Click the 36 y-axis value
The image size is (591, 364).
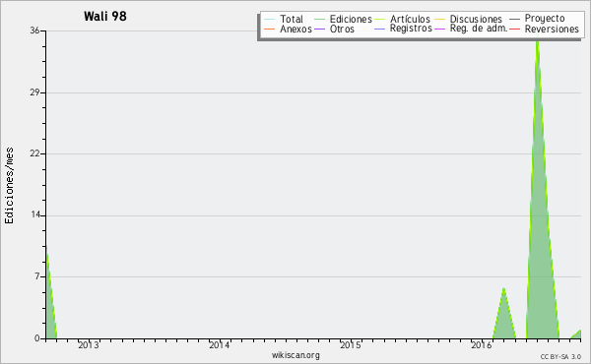pyautogui.click(x=34, y=30)
